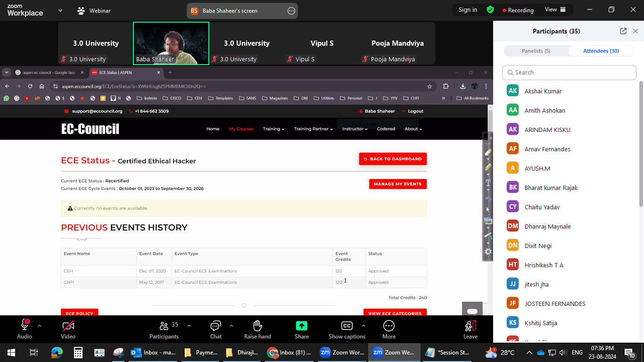Image resolution: width=644 pixels, height=362 pixels.
Task: Toggle Show captions CC icon
Action: coord(347,326)
